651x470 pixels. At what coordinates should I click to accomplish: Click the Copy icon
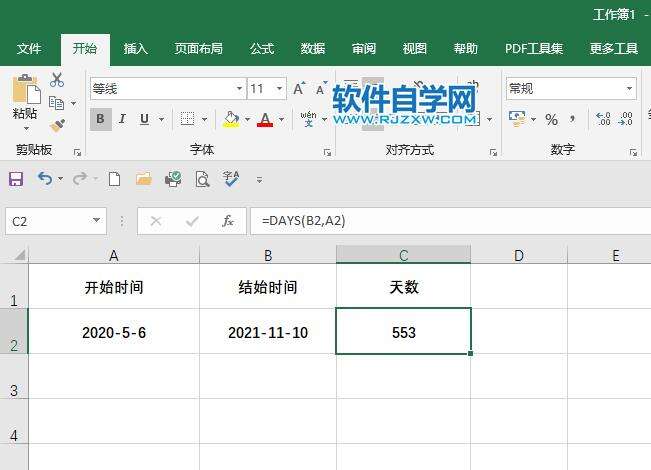(x=56, y=103)
